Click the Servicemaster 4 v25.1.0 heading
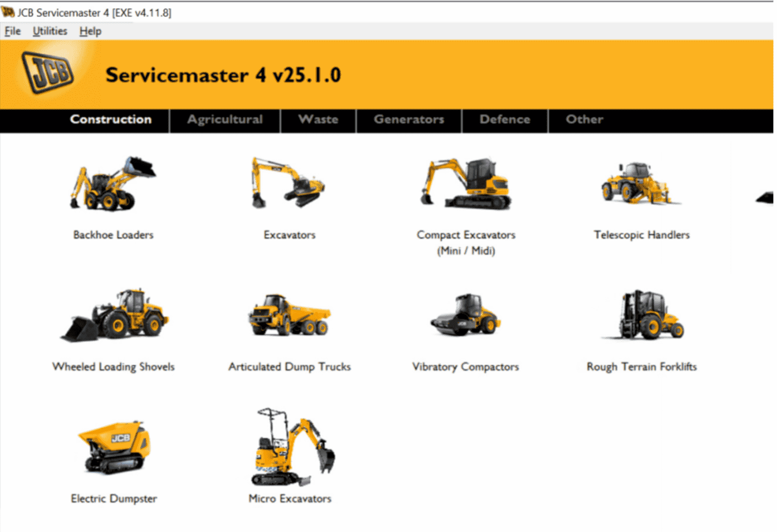Image resolution: width=777 pixels, height=532 pixels. point(223,75)
